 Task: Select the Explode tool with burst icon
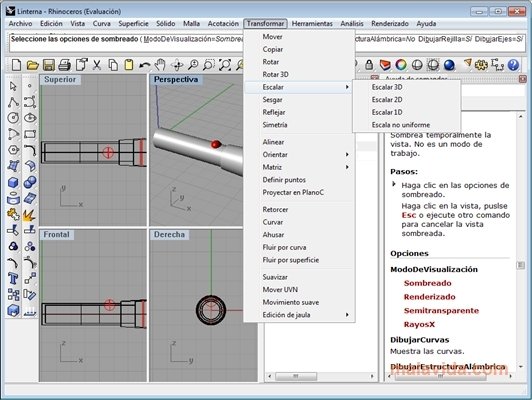(x=30, y=215)
